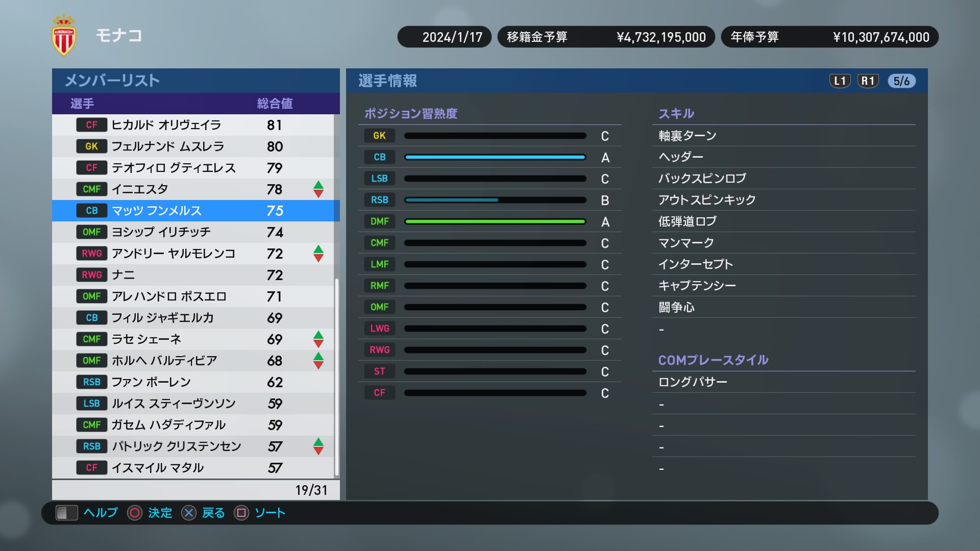Click the member list scrollbar
980x551 pixels.
(x=336, y=378)
